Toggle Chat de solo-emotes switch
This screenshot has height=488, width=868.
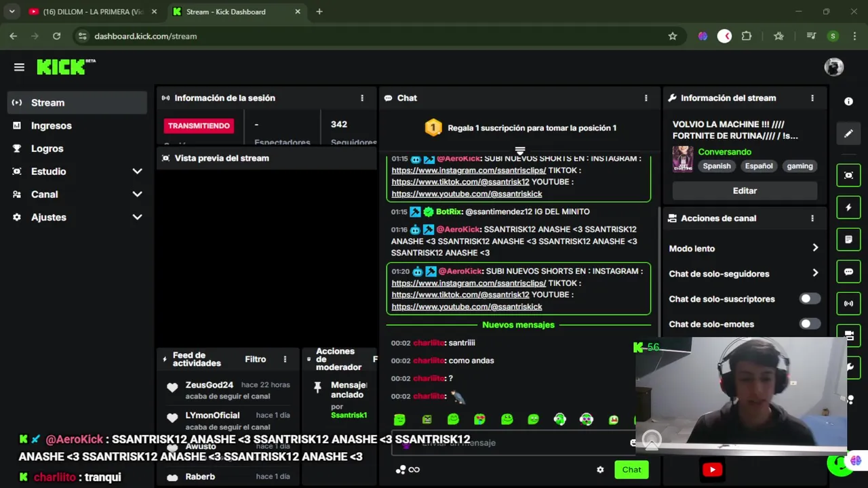point(809,324)
